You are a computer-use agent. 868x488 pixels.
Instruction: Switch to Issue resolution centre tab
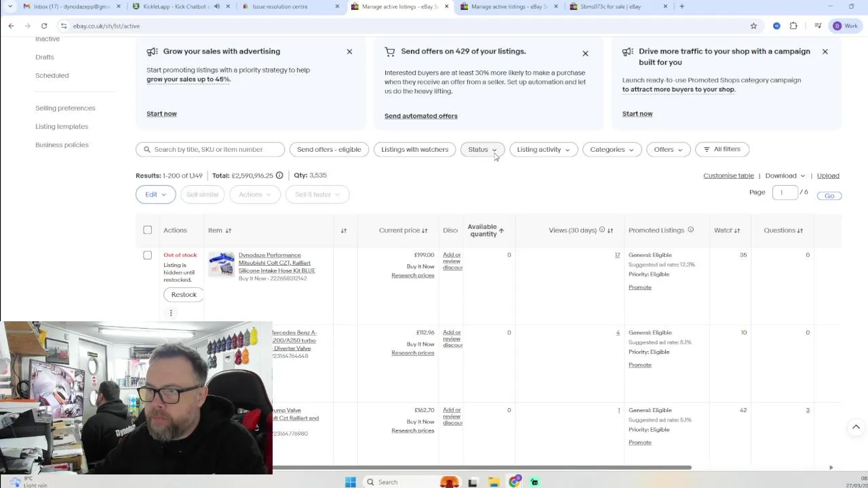point(290,7)
